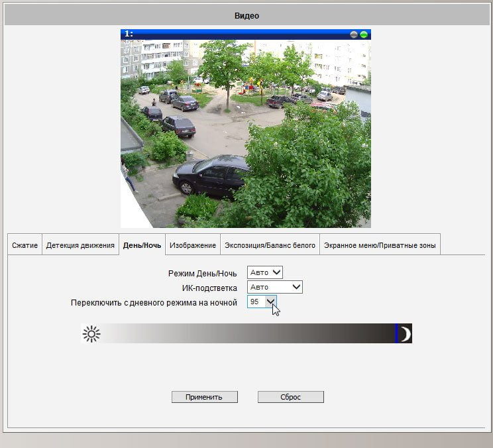Click the middle of the day-night gradient bar
Image resolution: width=493 pixels, height=448 pixels.
[x=246, y=333]
